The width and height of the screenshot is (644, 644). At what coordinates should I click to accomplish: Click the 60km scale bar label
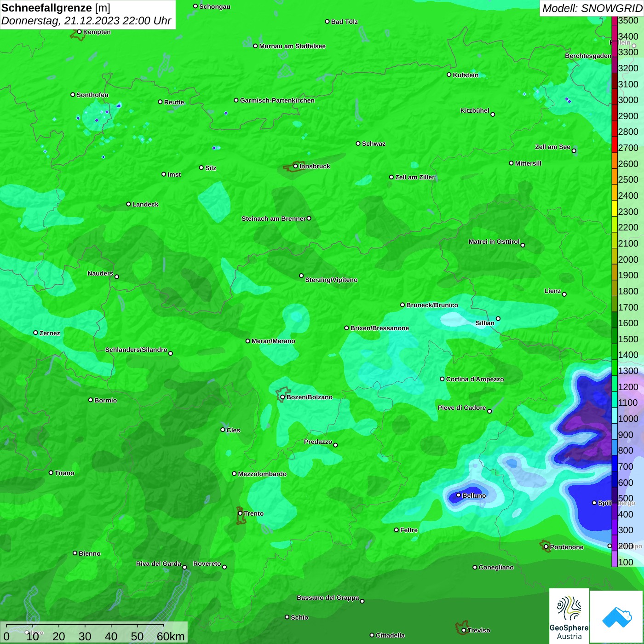click(171, 636)
